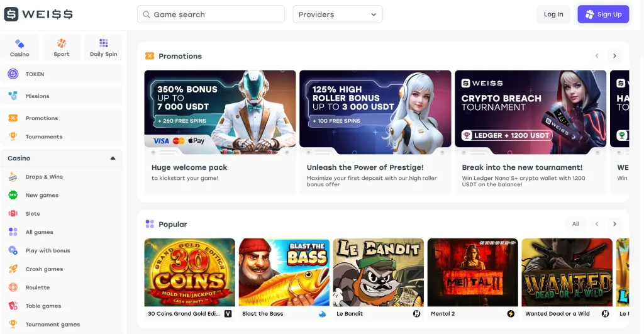Screen dimensions: 644x334
Task: Click the All games grid icon
Action: pyautogui.click(x=13, y=232)
